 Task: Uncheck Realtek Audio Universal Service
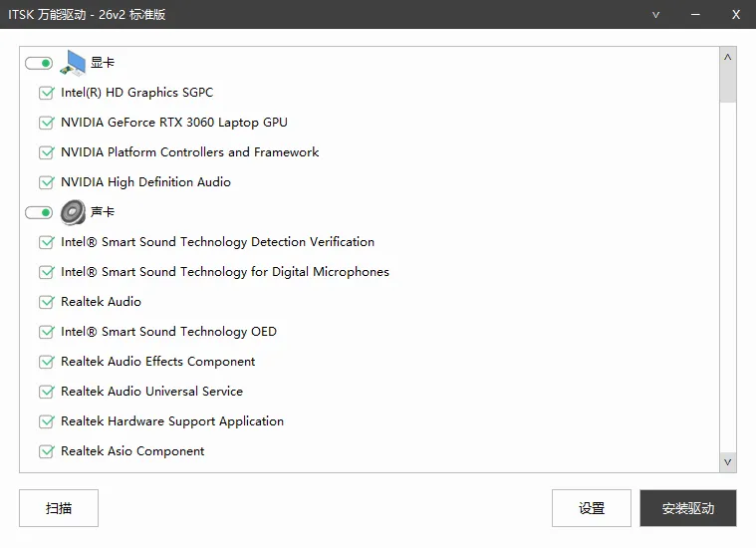click(46, 392)
